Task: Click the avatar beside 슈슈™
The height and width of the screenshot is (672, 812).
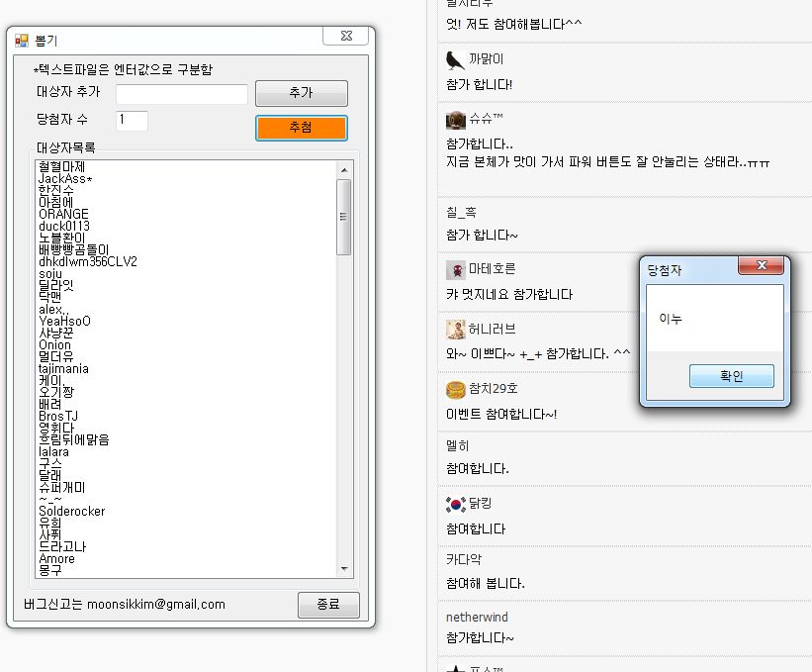Action: point(456,120)
